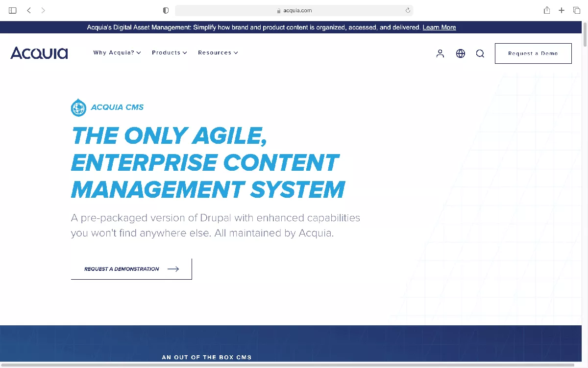This screenshot has width=588, height=368.
Task: Click the user account icon
Action: [x=440, y=53]
